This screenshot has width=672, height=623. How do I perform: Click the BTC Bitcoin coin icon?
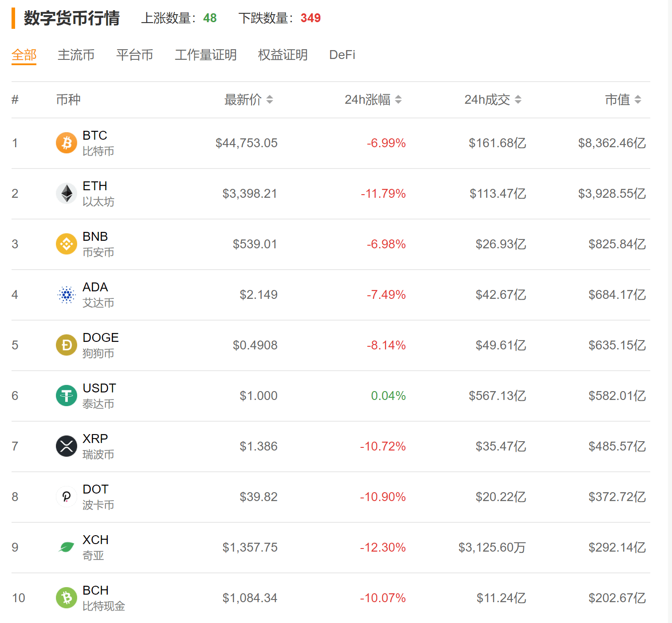[66, 143]
